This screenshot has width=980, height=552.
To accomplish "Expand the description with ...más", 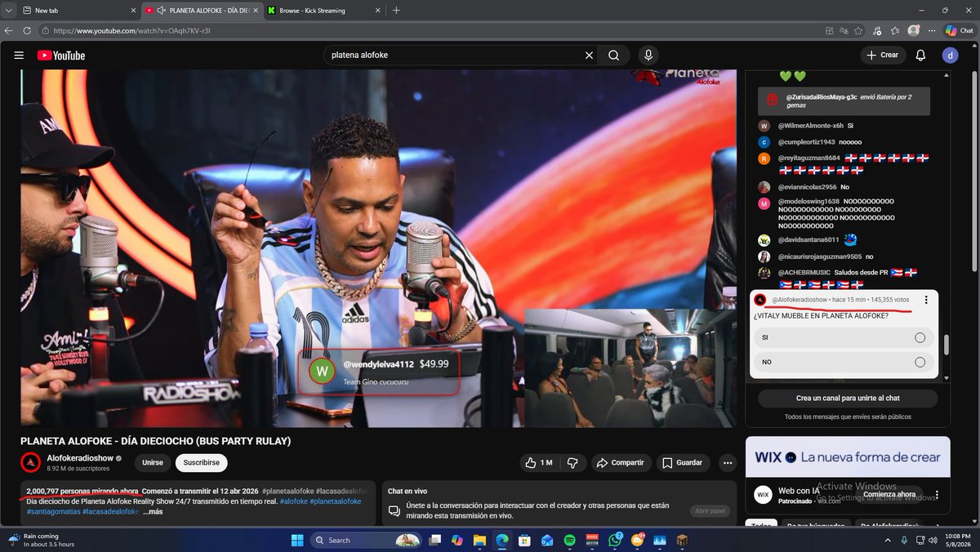I will [x=153, y=512].
